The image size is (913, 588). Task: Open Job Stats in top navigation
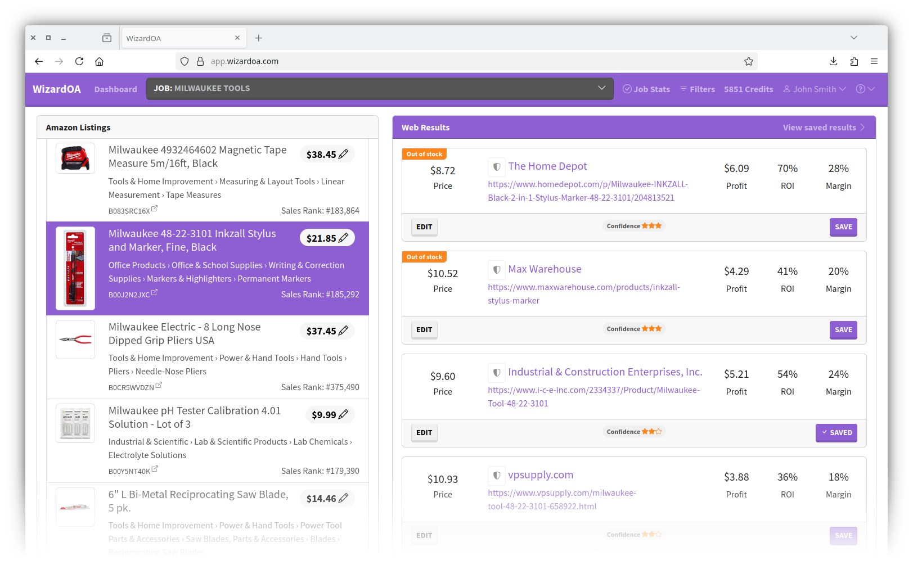646,89
